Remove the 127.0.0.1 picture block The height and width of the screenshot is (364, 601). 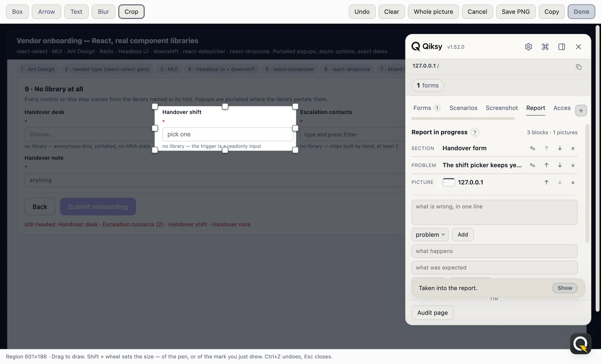click(573, 183)
